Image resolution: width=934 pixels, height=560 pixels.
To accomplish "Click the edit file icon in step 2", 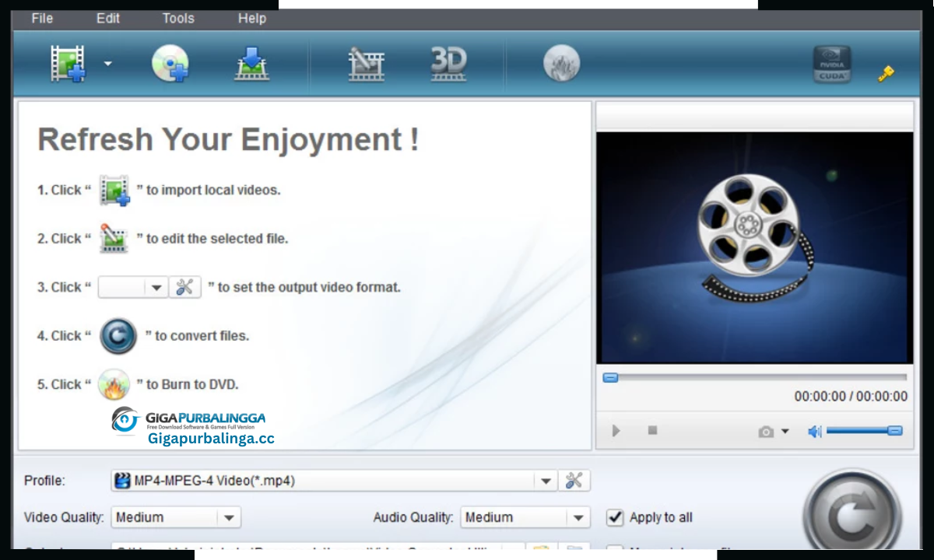I will click(114, 239).
